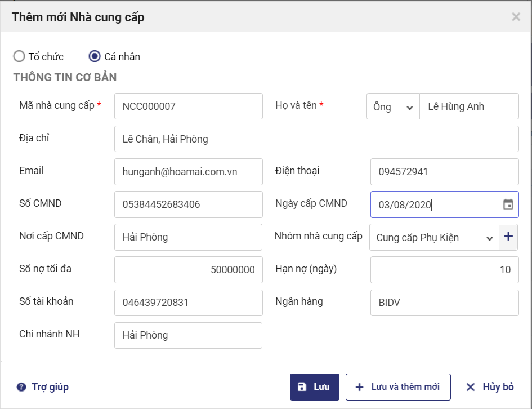Viewport: 532px width, 409px height.
Task: Cancel with the Hủy bỏ button
Action: tap(490, 387)
